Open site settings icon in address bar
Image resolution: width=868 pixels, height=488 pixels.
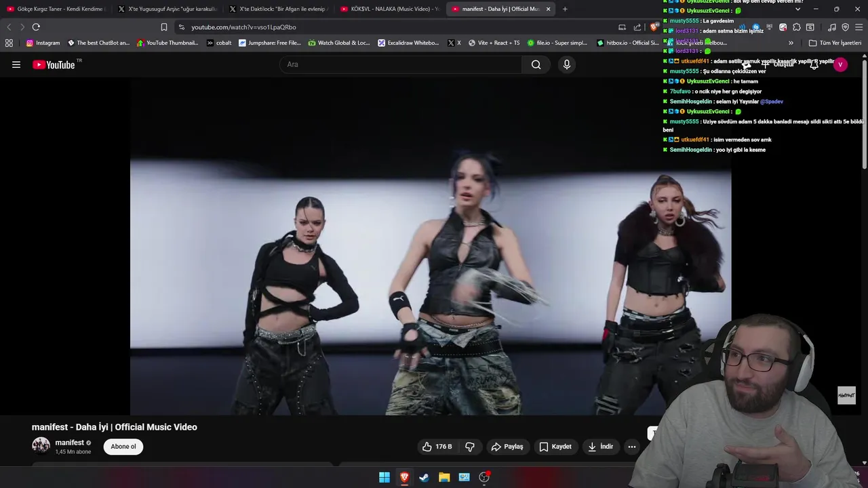181,27
